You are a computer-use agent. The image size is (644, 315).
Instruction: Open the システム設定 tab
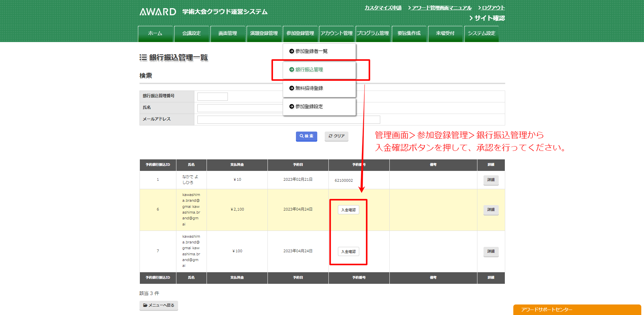[x=481, y=34]
